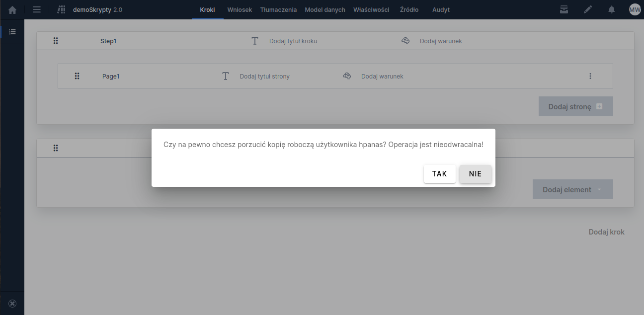Click the pencil edit icon
Image resolution: width=644 pixels, height=315 pixels.
(588, 9)
